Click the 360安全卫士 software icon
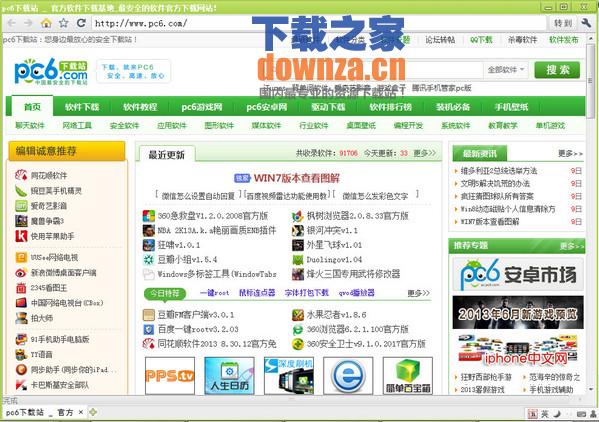This screenshot has height=422, width=599. [298, 344]
